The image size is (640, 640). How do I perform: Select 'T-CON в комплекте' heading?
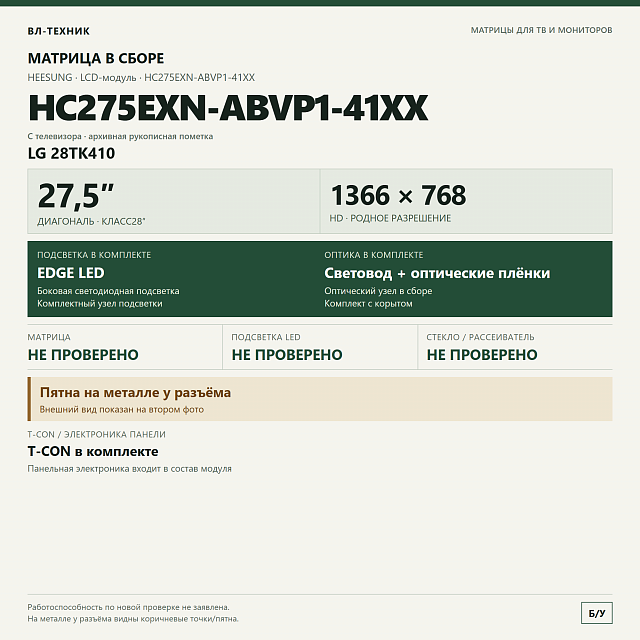(93, 451)
